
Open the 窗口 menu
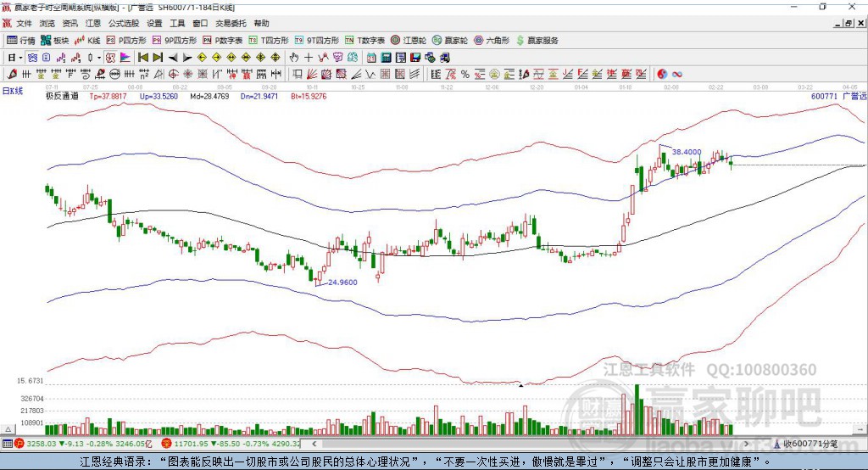[x=200, y=23]
